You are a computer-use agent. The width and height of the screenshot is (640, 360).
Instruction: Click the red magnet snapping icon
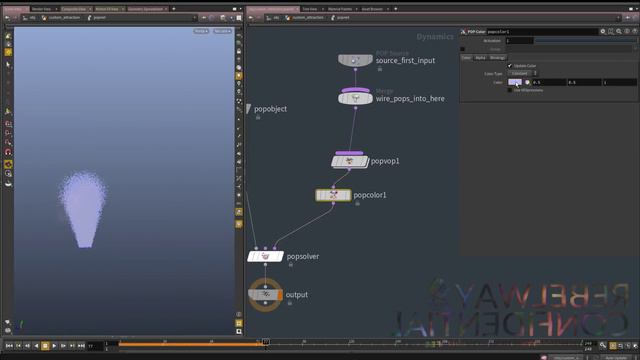click(x=8, y=152)
